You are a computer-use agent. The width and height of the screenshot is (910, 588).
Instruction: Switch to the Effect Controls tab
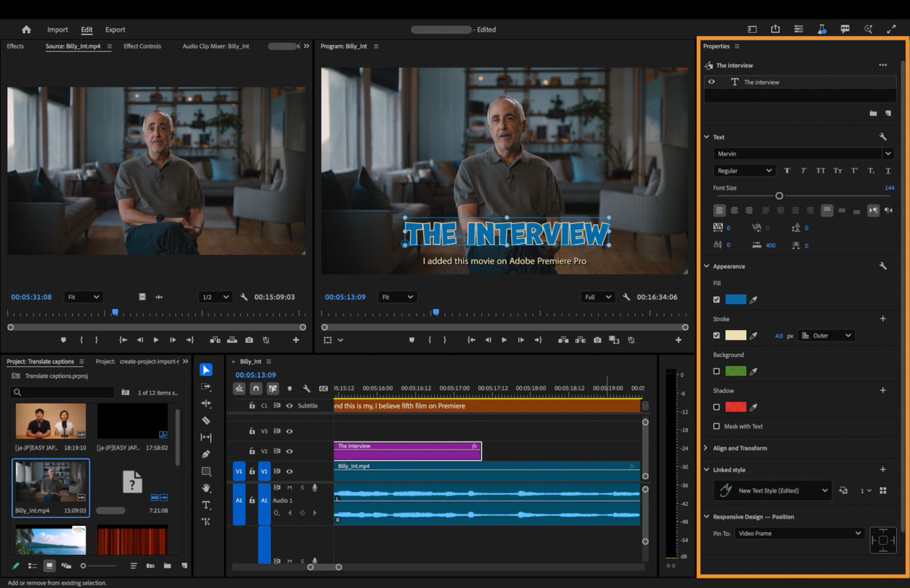142,46
